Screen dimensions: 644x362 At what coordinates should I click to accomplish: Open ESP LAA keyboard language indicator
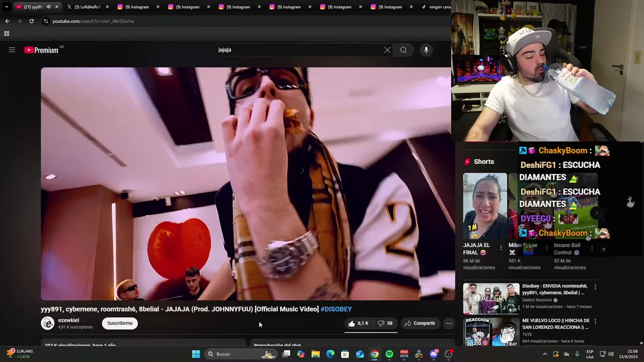point(590,354)
